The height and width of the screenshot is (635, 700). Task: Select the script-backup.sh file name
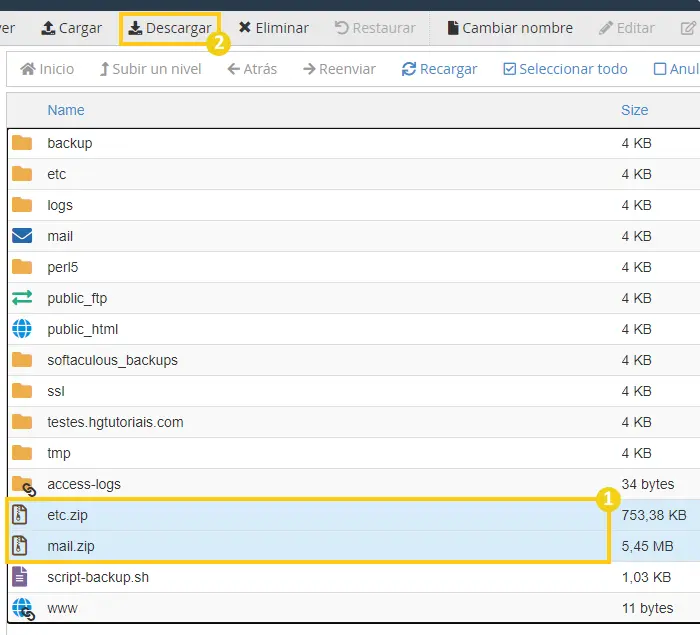(98, 577)
